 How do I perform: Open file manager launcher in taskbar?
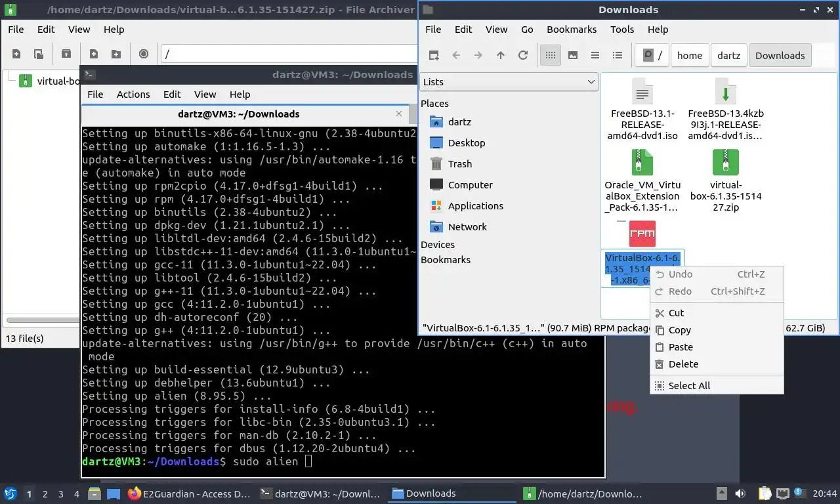click(94, 493)
